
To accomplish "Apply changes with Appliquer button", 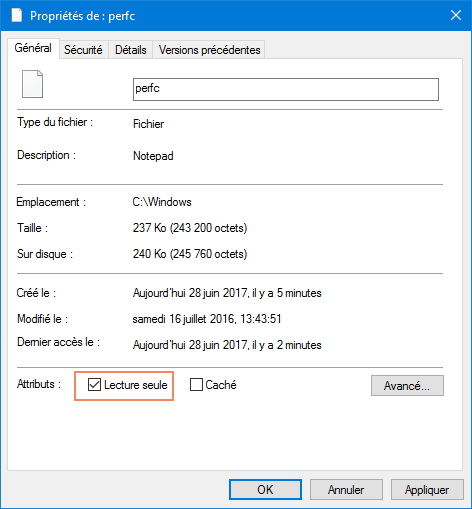I will tap(427, 490).
